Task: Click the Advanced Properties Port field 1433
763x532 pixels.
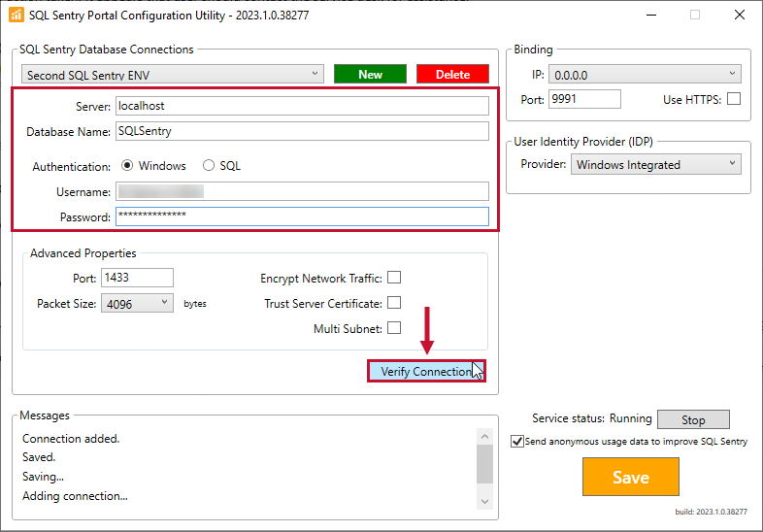Action: click(x=137, y=278)
